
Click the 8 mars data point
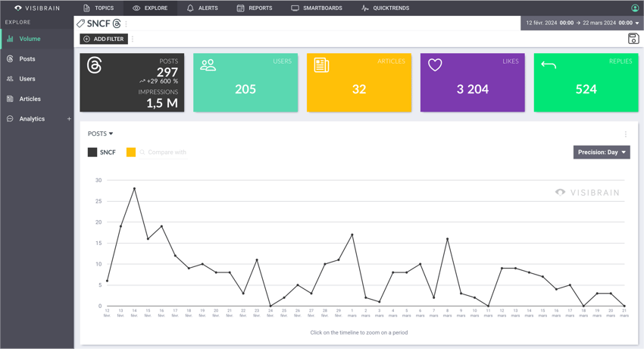pos(447,239)
